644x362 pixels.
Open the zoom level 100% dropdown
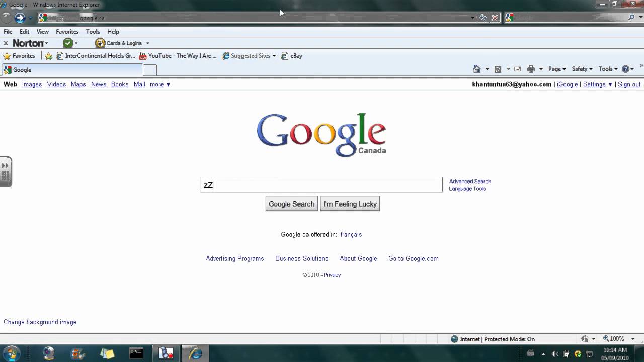[633, 339]
